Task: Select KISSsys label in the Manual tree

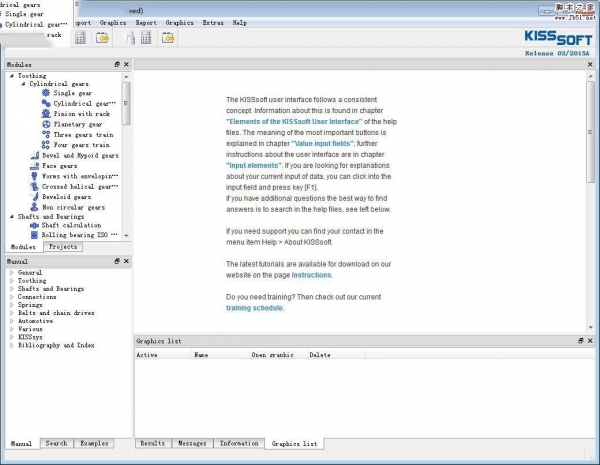Action: click(x=30, y=337)
